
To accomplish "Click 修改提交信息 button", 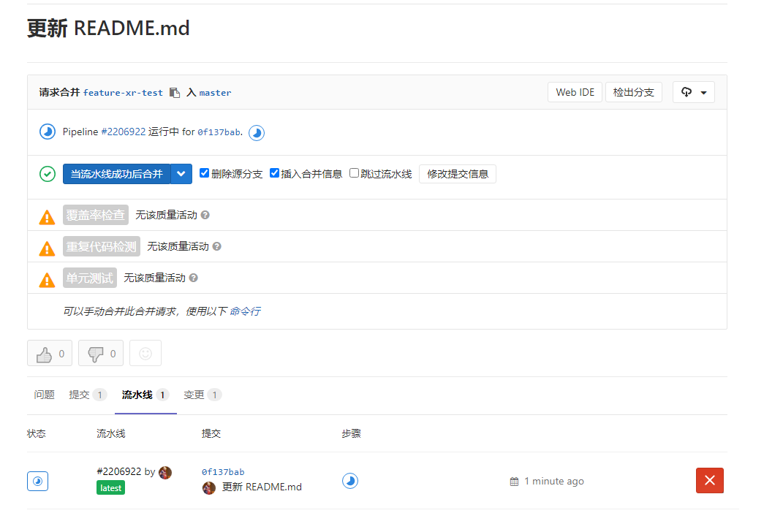I will [458, 174].
